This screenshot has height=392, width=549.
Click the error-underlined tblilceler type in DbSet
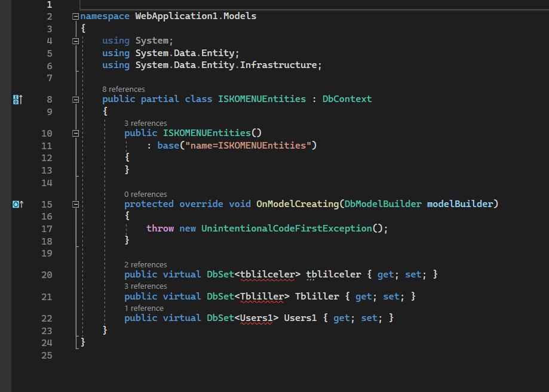[268, 274]
